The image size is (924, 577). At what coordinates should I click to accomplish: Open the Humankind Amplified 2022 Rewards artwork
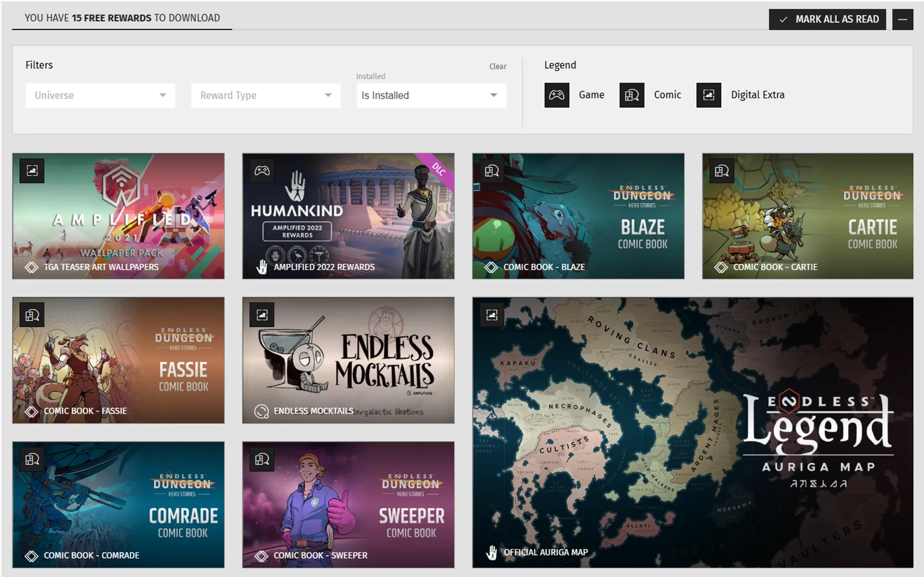point(348,216)
